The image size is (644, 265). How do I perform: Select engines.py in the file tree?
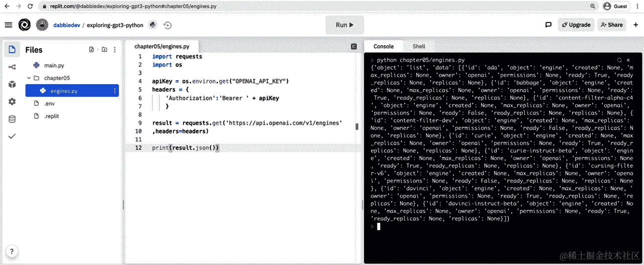(72, 91)
